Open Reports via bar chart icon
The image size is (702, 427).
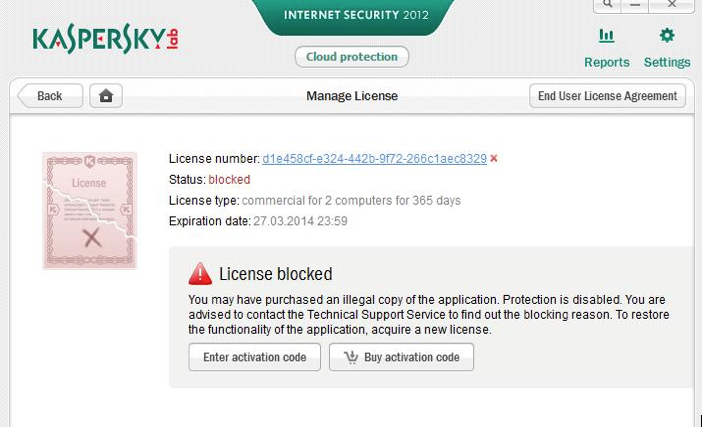pyautogui.click(x=606, y=37)
